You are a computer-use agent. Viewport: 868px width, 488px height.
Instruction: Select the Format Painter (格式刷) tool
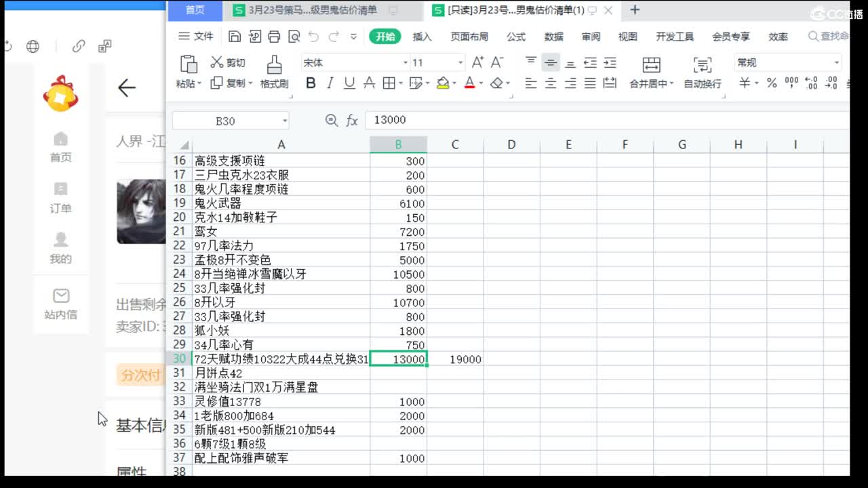pos(274,72)
